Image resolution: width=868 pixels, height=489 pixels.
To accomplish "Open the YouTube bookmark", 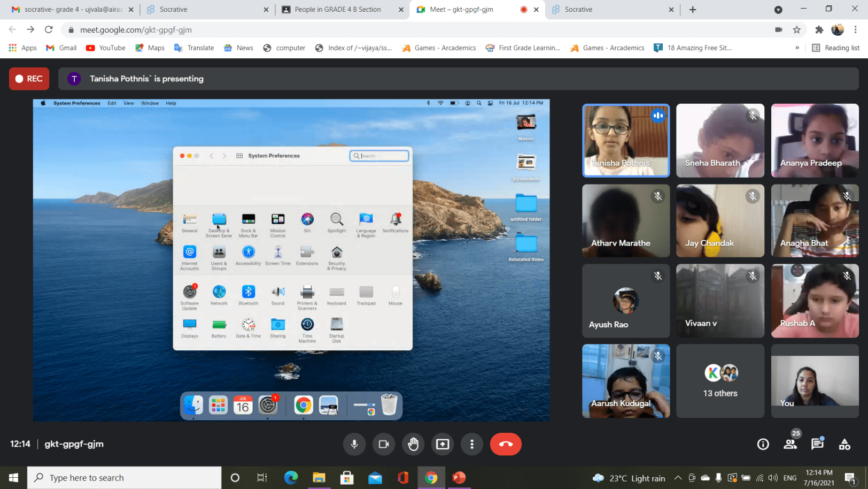I will pos(106,48).
